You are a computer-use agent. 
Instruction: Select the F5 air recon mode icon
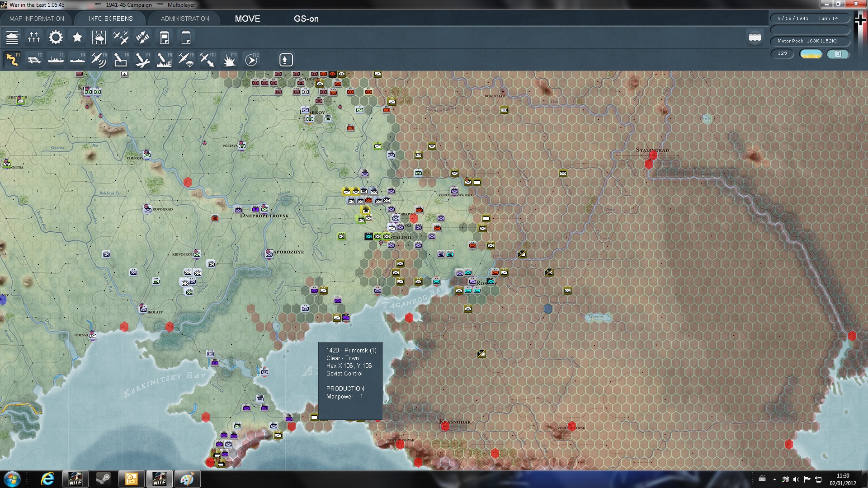click(x=99, y=60)
